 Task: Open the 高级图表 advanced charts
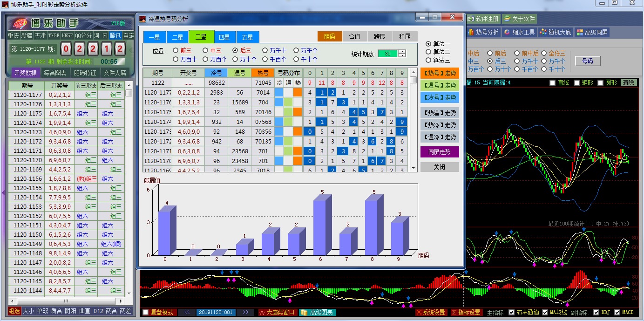pyautogui.click(x=317, y=312)
